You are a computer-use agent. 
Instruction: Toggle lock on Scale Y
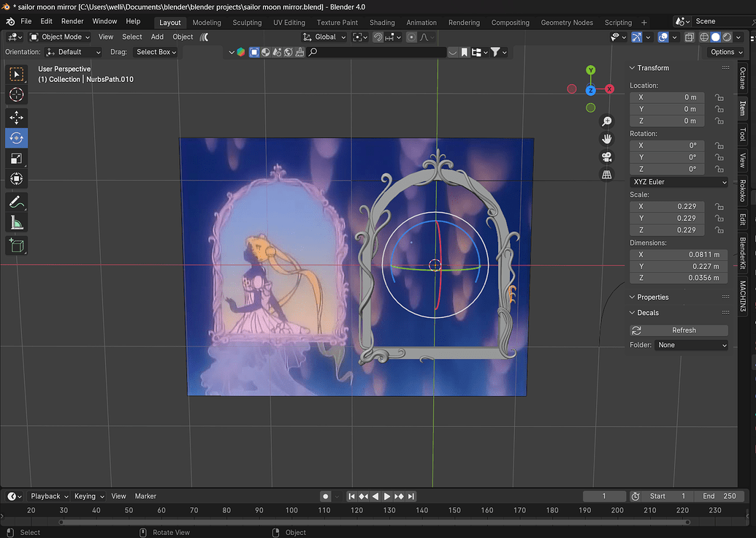719,218
